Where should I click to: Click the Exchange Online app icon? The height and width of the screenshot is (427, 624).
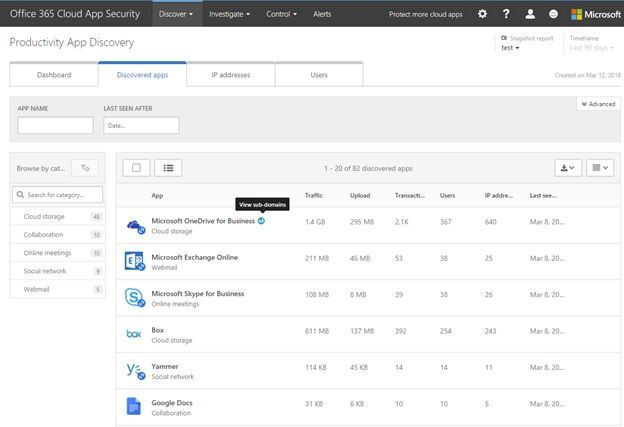135,261
